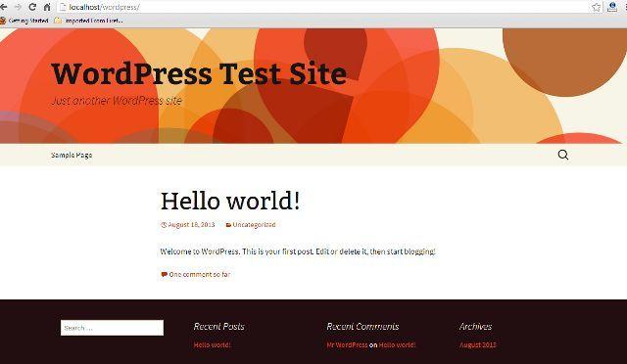
Task: Open the One comment so far link
Action: (196, 275)
